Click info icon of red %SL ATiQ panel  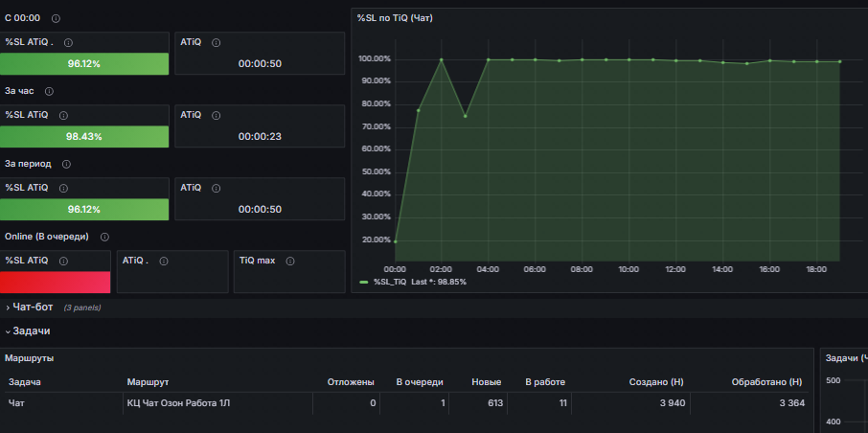pyautogui.click(x=63, y=261)
